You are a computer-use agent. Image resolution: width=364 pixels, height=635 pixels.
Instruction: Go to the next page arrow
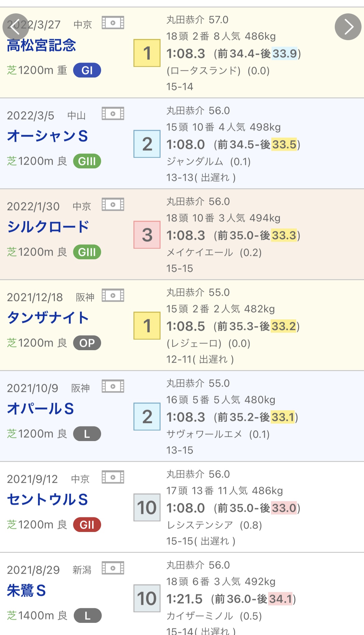point(348,27)
